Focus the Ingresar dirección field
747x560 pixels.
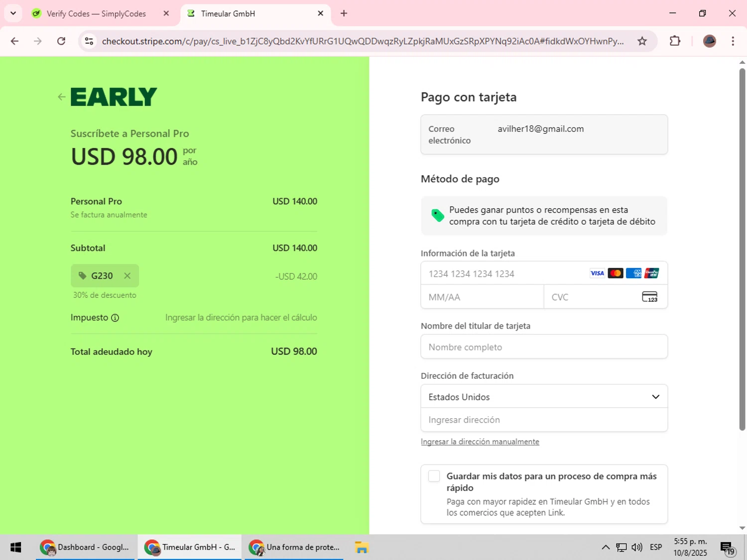(544, 420)
